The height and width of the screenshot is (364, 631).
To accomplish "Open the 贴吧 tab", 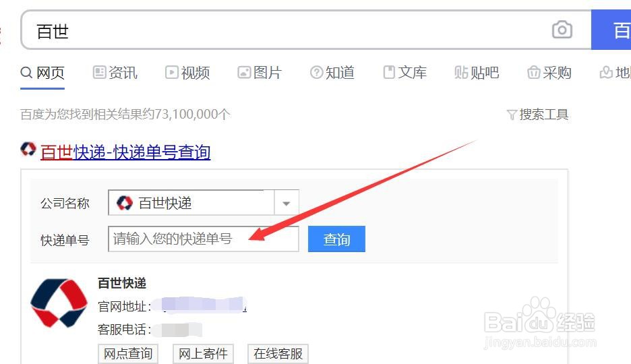I will click(x=477, y=73).
